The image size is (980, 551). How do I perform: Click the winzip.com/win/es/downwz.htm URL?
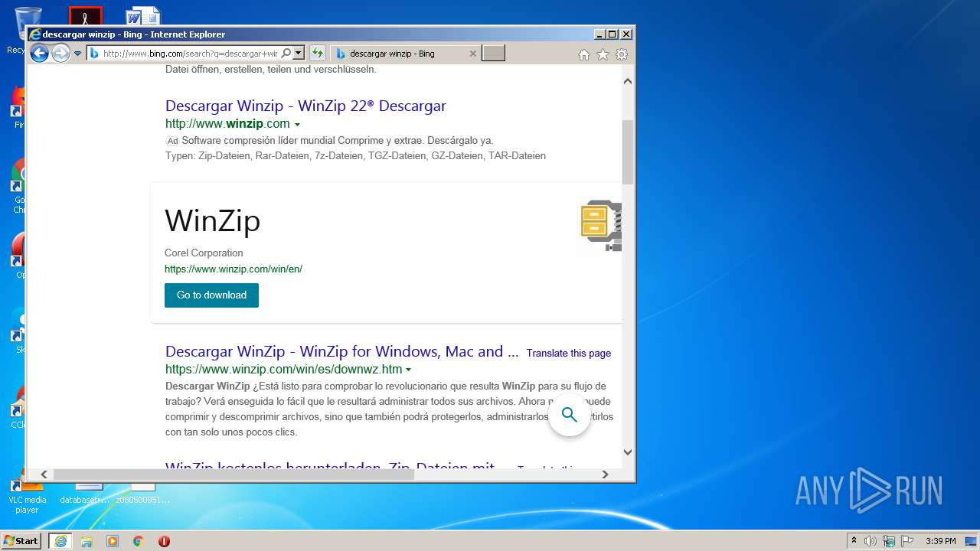tap(283, 369)
